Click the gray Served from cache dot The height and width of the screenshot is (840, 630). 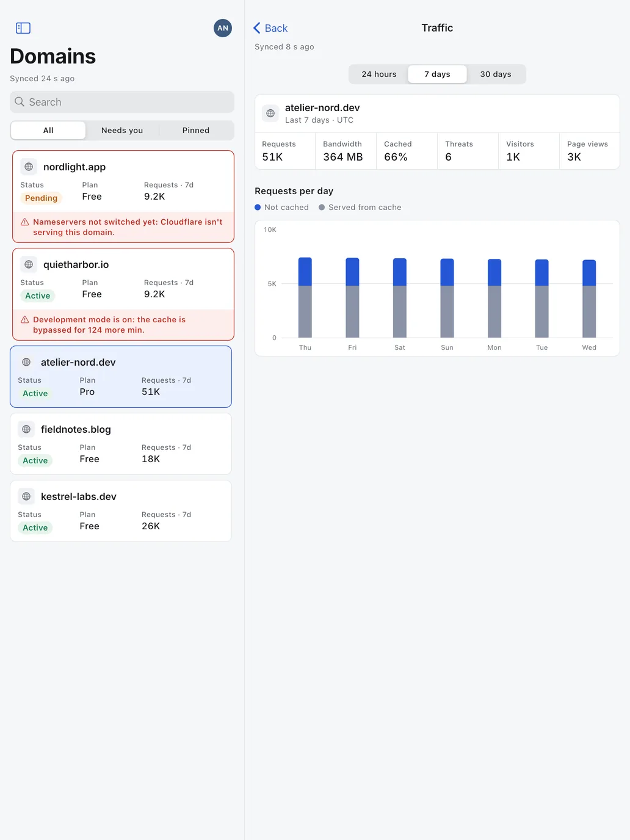tap(322, 208)
